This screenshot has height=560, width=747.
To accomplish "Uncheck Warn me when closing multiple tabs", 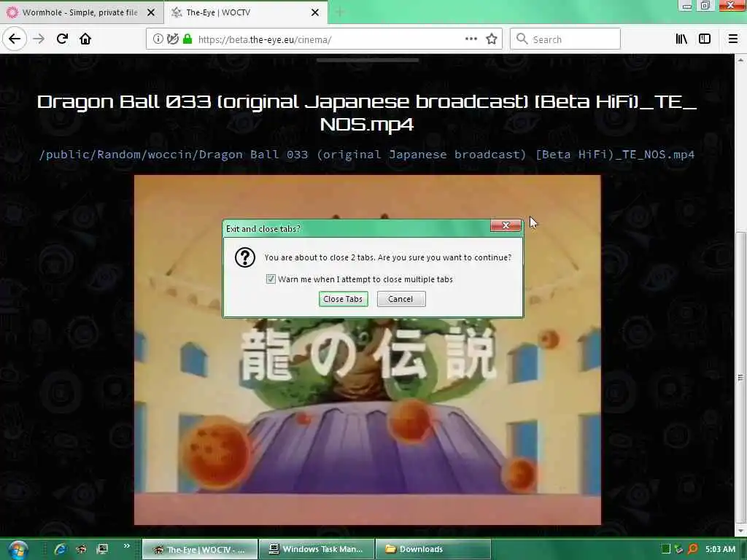I will pos(271,279).
